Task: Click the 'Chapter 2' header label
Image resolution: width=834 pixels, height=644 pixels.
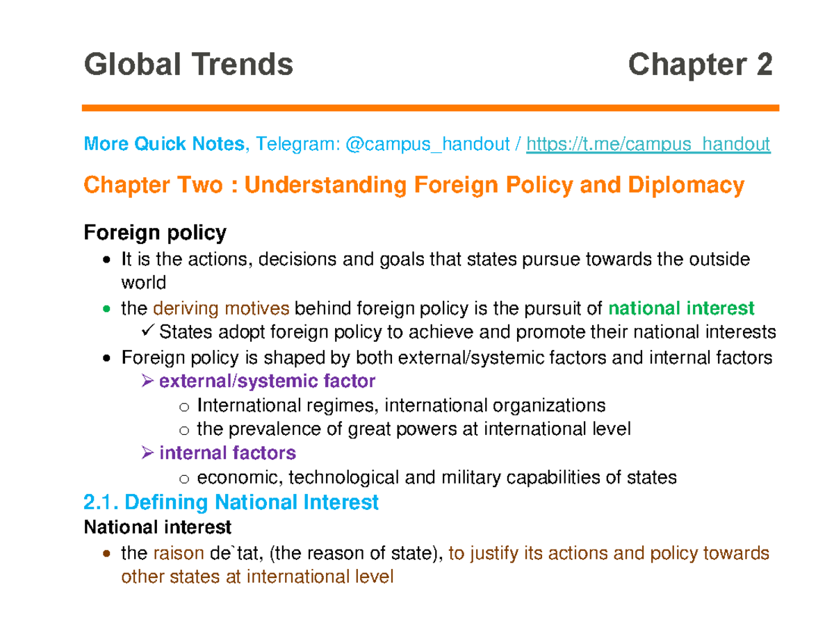Action: coord(701,65)
